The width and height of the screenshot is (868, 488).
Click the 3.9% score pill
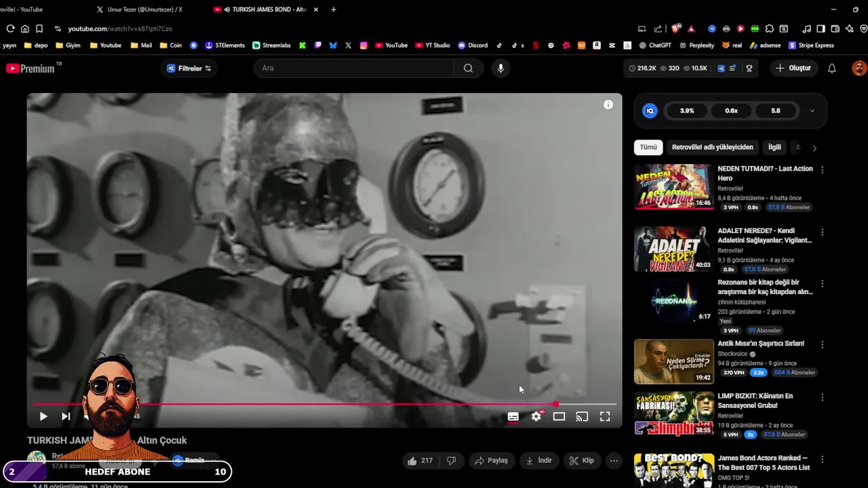pyautogui.click(x=687, y=111)
